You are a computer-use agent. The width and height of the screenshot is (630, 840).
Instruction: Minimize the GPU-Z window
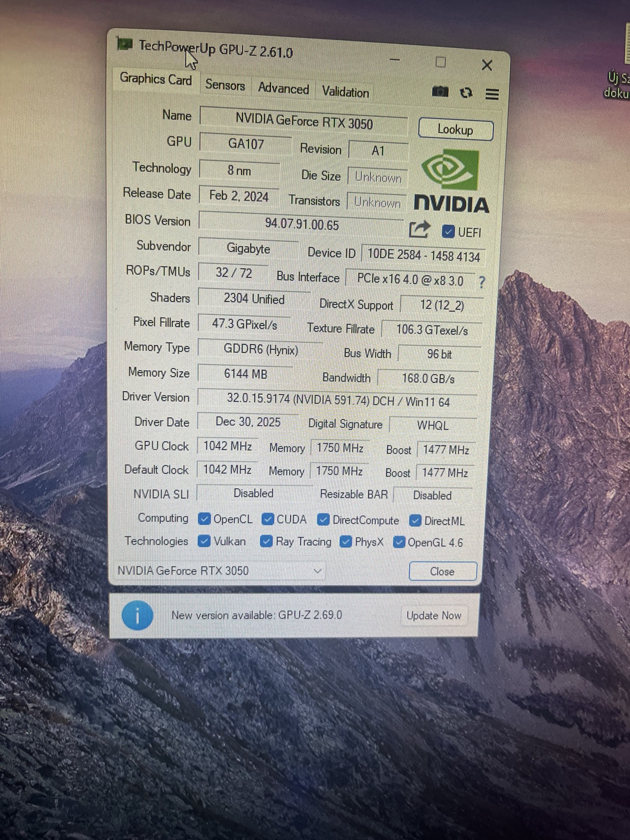395,59
